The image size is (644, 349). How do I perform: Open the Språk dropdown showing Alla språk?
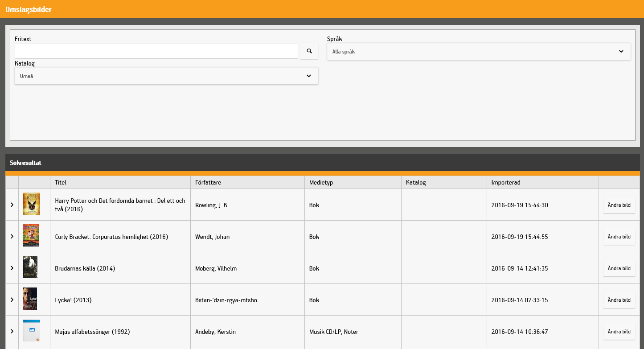tap(479, 51)
